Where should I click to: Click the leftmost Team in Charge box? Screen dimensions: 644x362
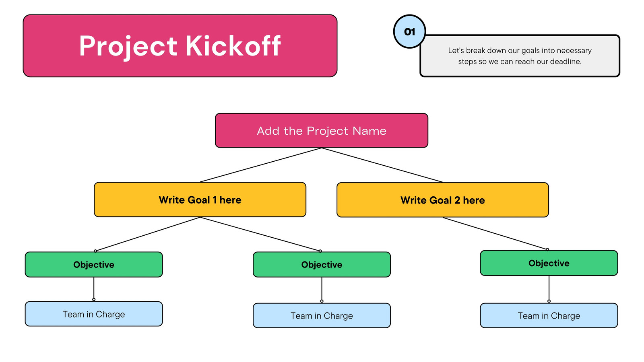[94, 314]
